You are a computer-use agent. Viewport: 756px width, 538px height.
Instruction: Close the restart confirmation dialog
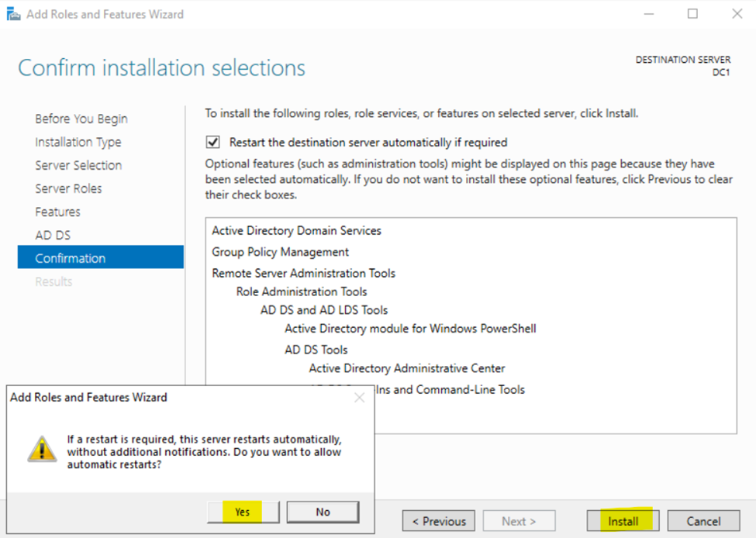[359, 398]
